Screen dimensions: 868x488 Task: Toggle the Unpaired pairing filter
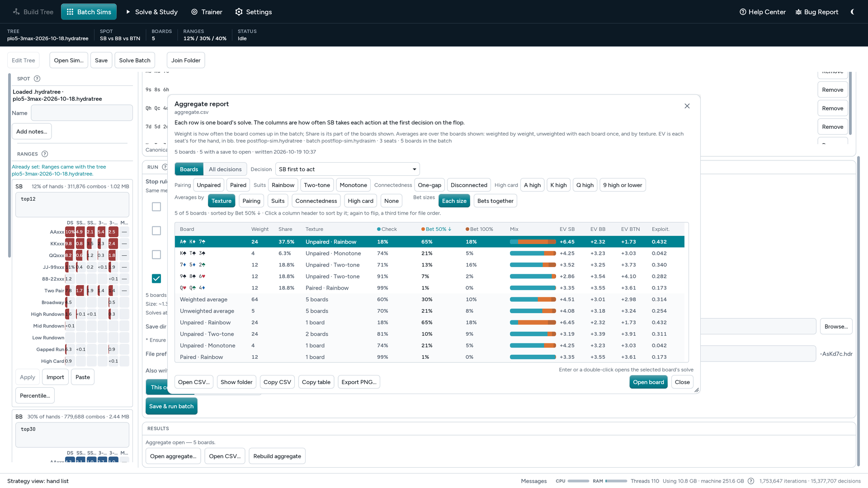(209, 185)
